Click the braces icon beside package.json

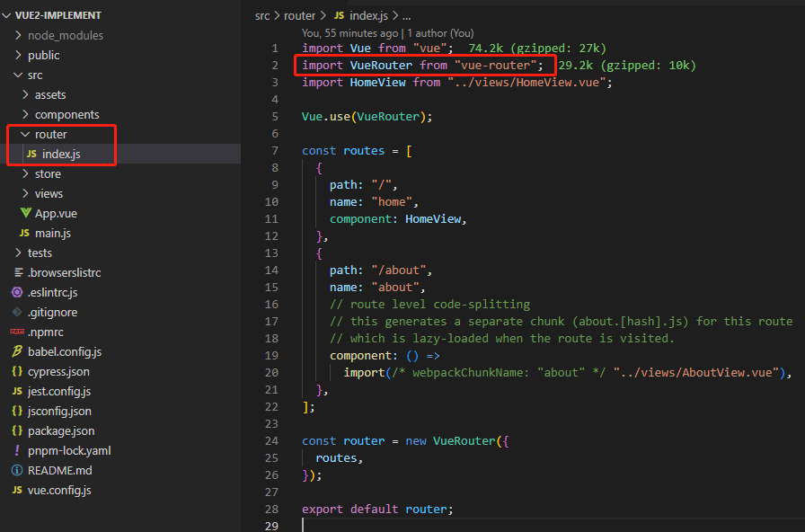[x=17, y=430]
